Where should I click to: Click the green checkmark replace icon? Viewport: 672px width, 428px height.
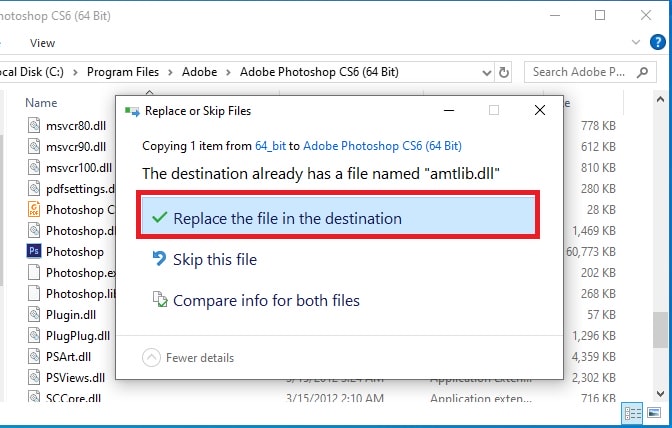click(159, 218)
